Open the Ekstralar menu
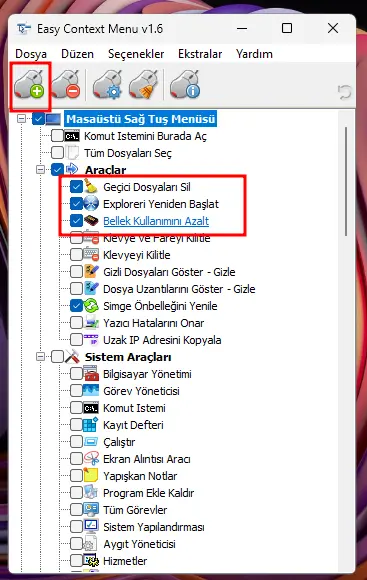Viewport: 367px width, 580px height. 200,54
